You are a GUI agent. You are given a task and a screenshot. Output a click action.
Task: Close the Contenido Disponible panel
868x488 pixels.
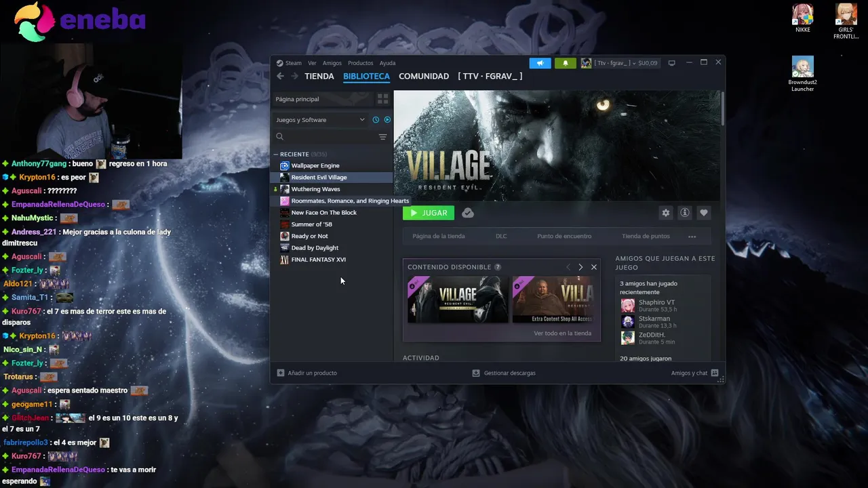tap(594, 267)
